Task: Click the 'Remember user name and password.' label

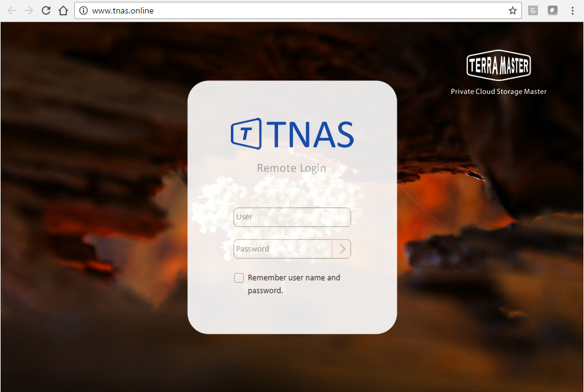Action: tap(294, 284)
